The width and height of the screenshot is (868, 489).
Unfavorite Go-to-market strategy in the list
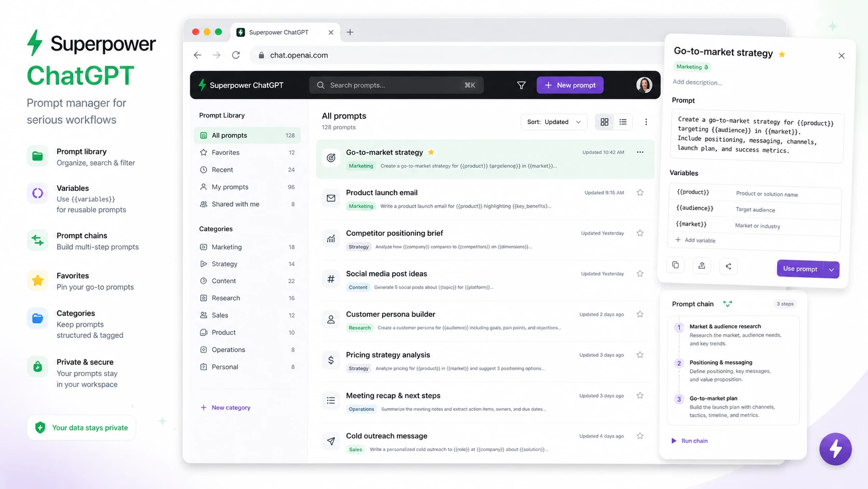[x=431, y=152]
